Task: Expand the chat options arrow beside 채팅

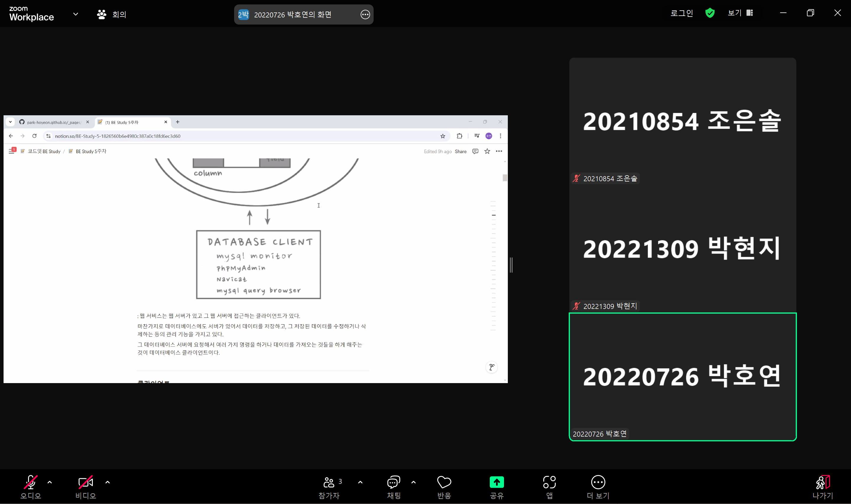Action: (413, 482)
